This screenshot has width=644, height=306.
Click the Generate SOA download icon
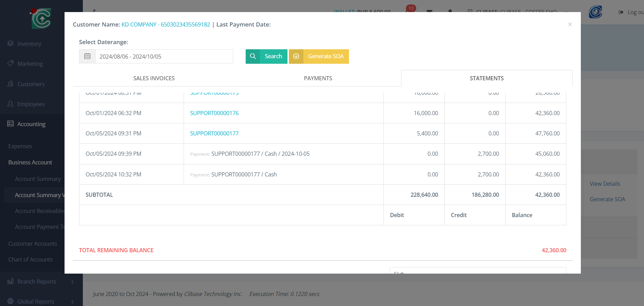tap(296, 57)
